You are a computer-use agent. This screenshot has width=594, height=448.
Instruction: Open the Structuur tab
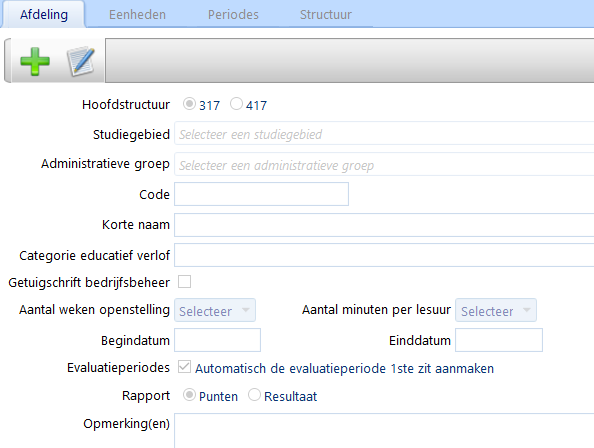[x=325, y=14]
